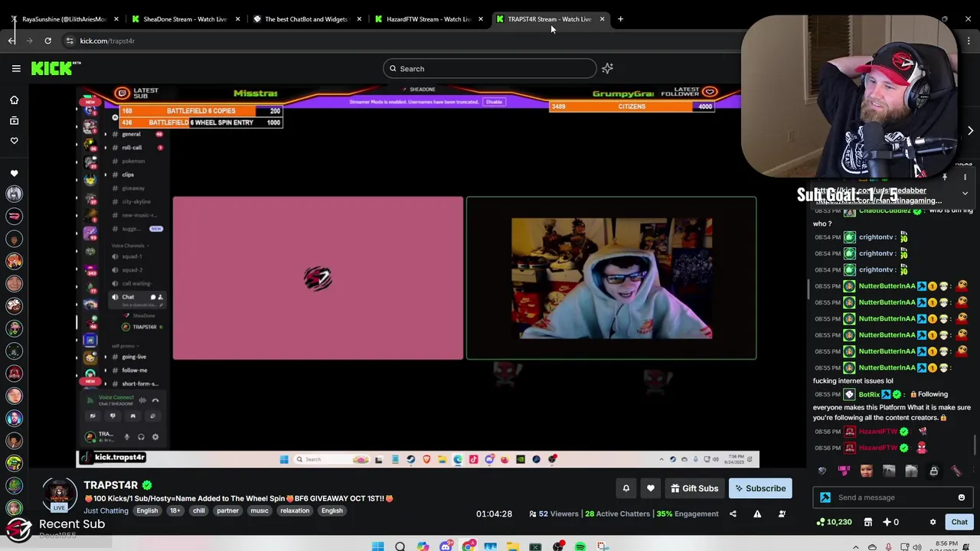Show hidden system tray icons
Image resolution: width=980 pixels, height=551 pixels.
click(x=854, y=546)
